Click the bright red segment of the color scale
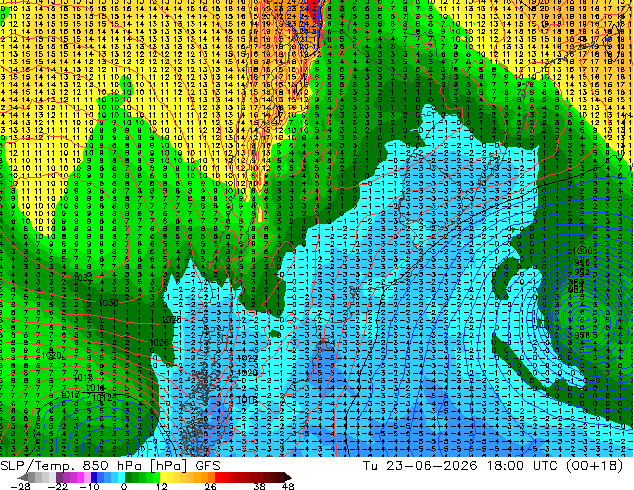The height and width of the screenshot is (490, 634). pyautogui.click(x=218, y=477)
